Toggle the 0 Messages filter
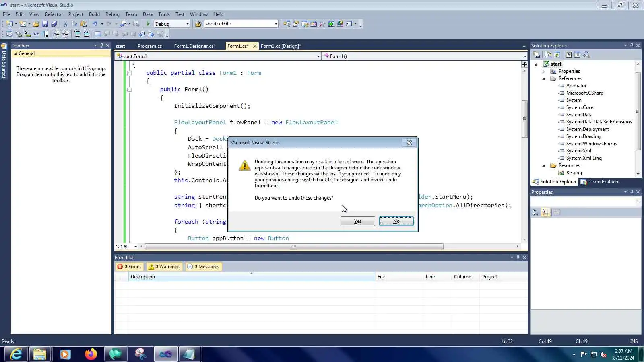 tap(203, 267)
